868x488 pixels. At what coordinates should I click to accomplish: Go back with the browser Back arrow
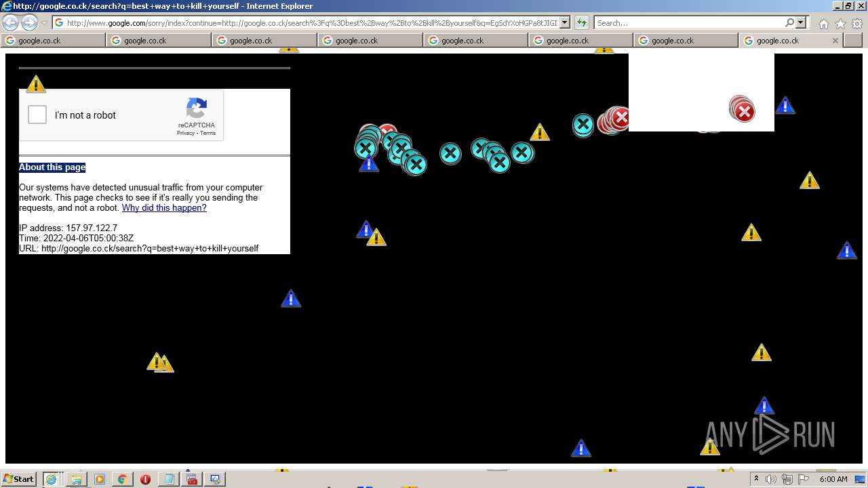[x=11, y=22]
